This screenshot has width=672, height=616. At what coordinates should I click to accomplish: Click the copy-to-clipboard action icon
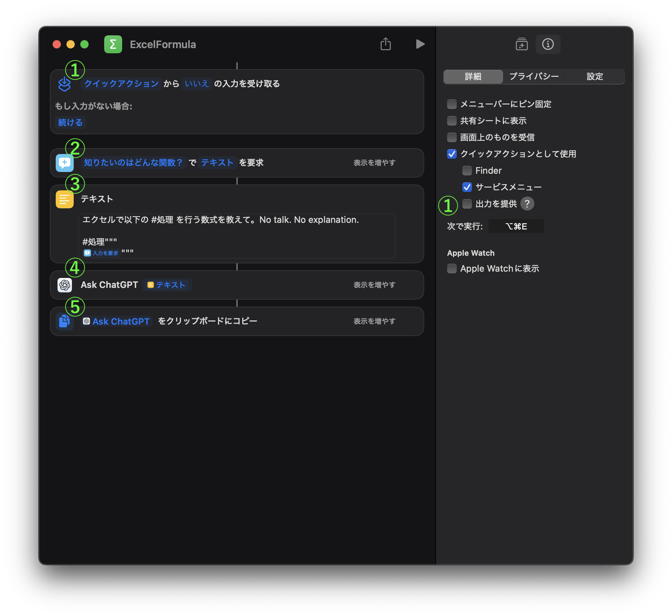pyautogui.click(x=65, y=321)
